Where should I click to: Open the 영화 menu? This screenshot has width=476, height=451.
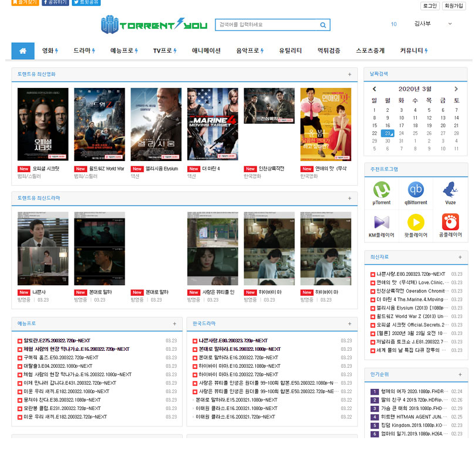[50, 51]
